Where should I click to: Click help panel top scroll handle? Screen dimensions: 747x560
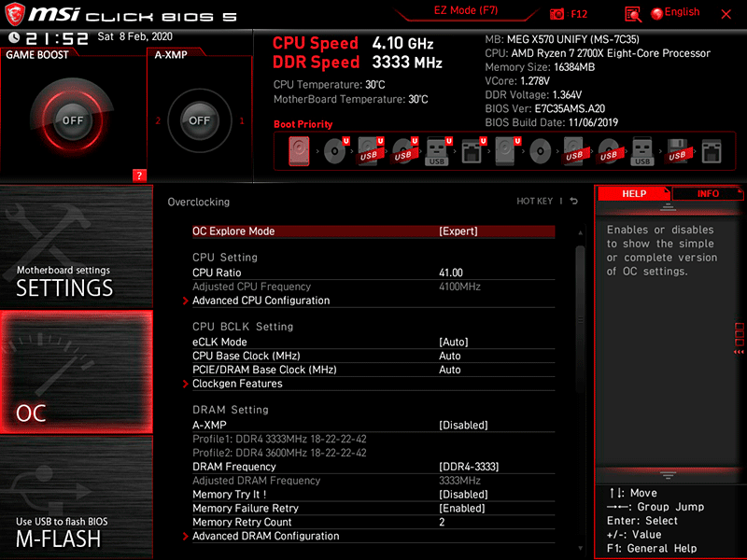(668, 206)
